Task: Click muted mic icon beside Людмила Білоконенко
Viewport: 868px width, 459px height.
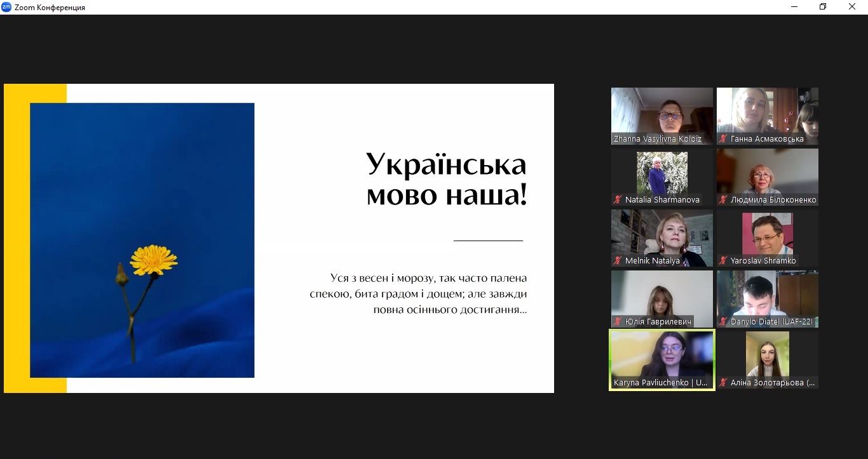Action: (722, 200)
